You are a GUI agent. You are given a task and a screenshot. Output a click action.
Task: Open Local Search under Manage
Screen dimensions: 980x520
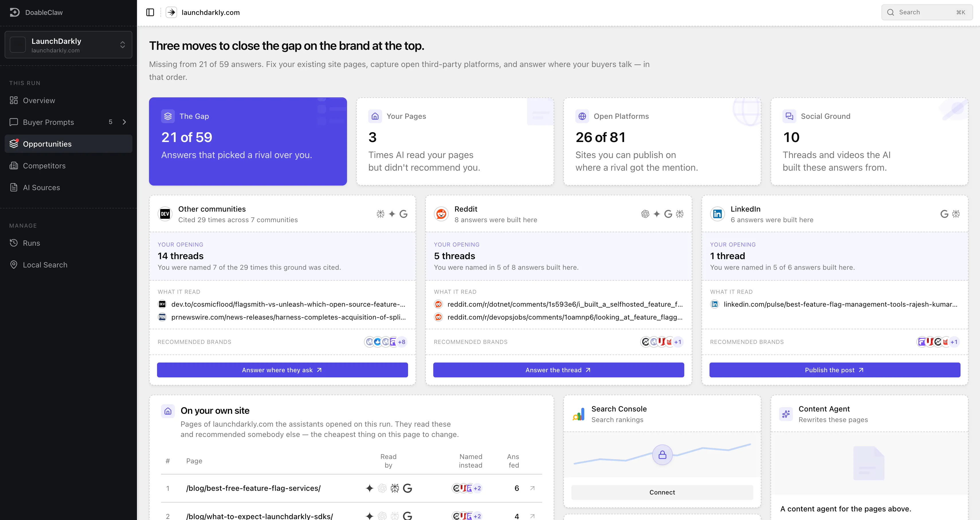(68, 265)
